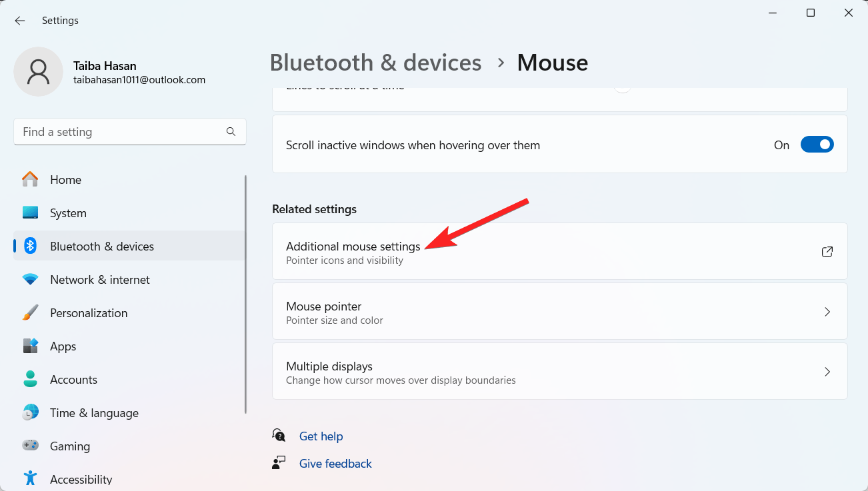Expand the Mouse pointer settings row
The image size is (868, 491).
(x=827, y=312)
